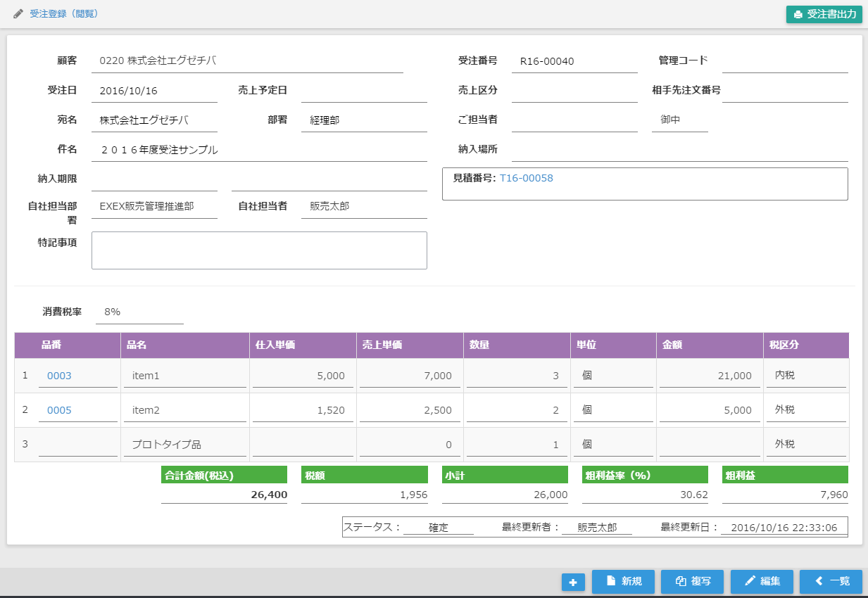Open edit mode with 編集 button
The height and width of the screenshot is (598, 868).
(x=762, y=581)
